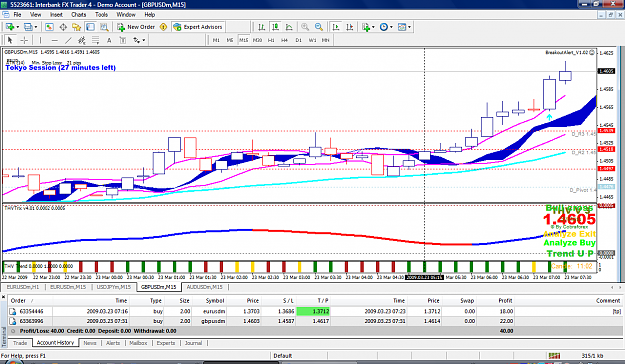Image resolution: width=625 pixels, height=364 pixels.
Task: Sort history by the Profit column header
Action: (x=505, y=301)
